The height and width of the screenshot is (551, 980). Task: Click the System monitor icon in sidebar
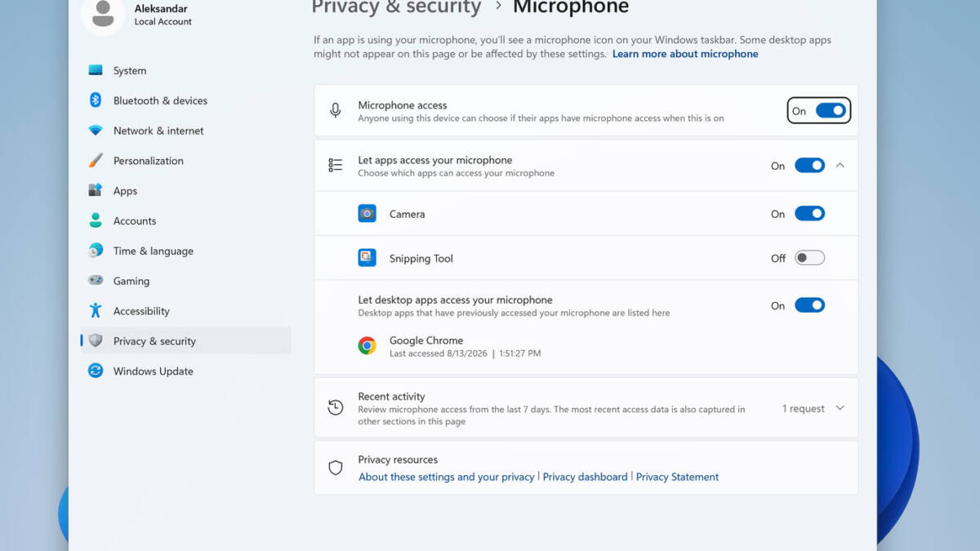pyautogui.click(x=96, y=70)
